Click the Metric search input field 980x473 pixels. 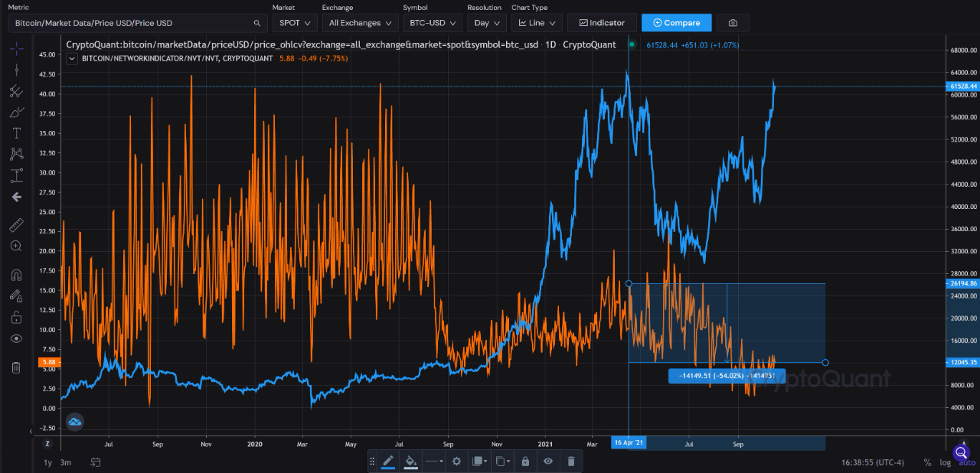130,22
